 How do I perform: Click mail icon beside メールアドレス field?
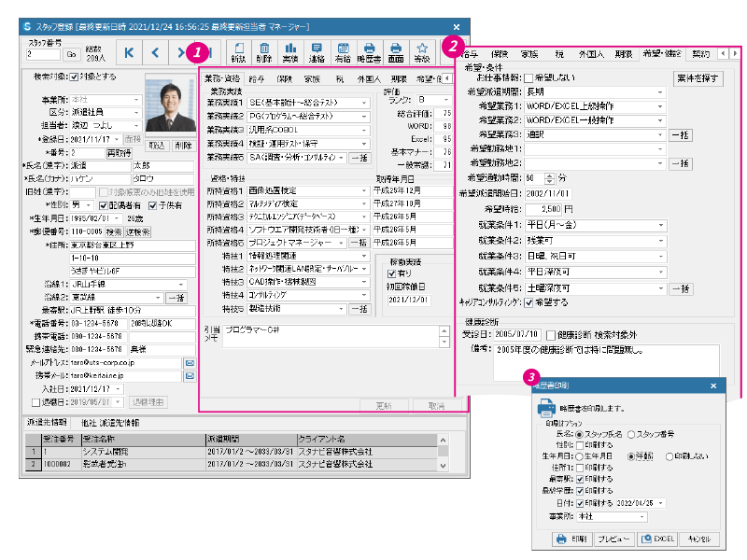point(190,363)
